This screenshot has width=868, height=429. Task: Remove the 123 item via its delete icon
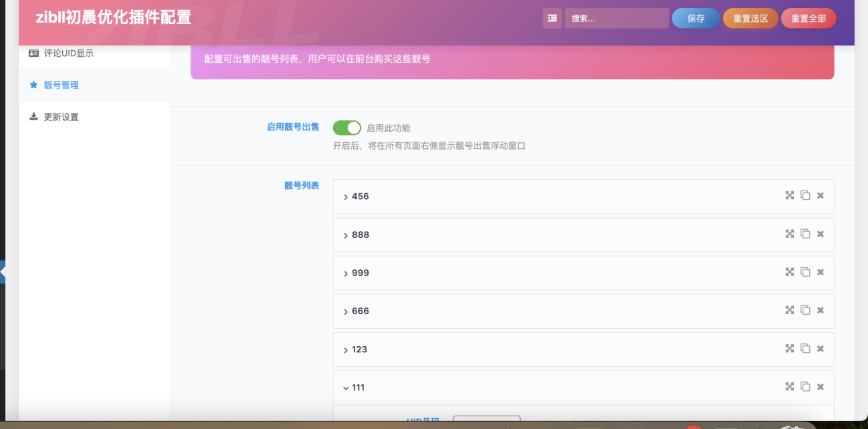point(820,348)
